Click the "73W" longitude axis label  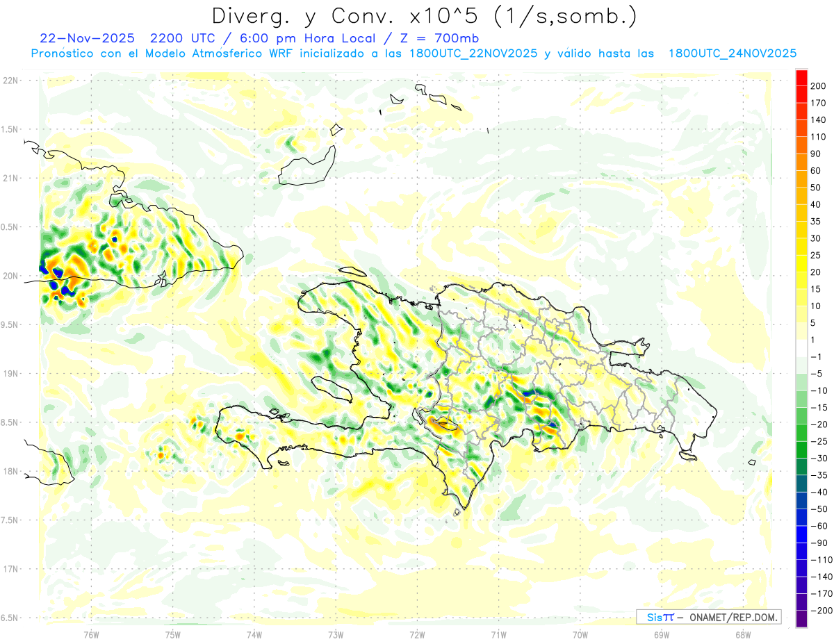[336, 634]
